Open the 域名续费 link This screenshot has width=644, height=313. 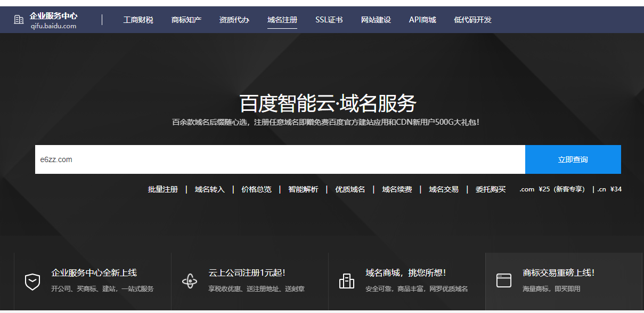(x=397, y=189)
